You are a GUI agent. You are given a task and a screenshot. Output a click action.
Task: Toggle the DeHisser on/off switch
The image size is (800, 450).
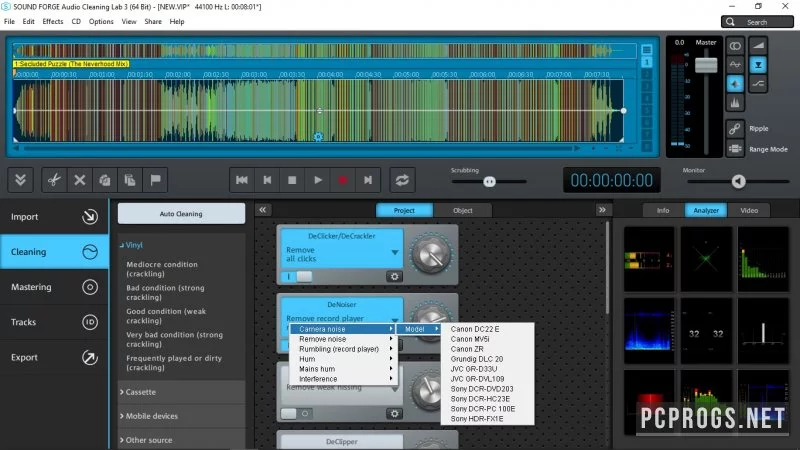coord(296,414)
